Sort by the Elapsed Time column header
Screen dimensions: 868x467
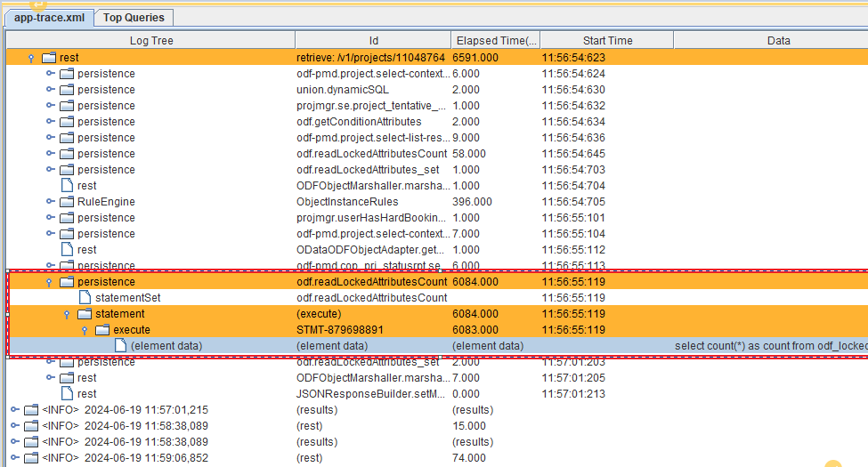496,40
